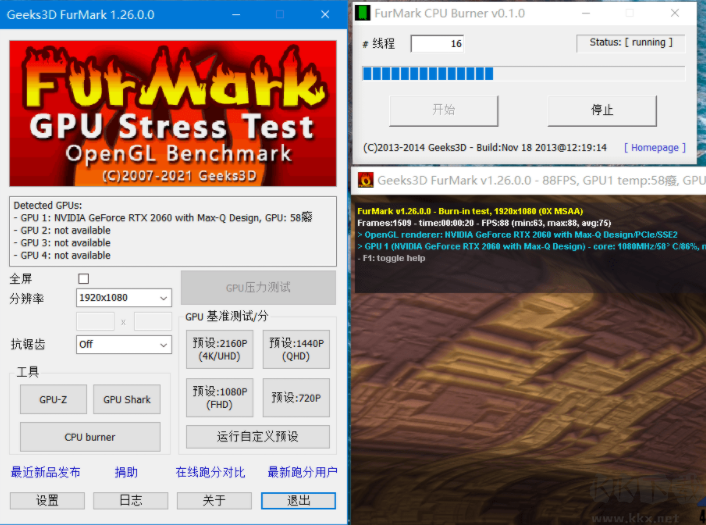Click the 日志 log button
The width and height of the screenshot is (706, 525).
point(131,501)
